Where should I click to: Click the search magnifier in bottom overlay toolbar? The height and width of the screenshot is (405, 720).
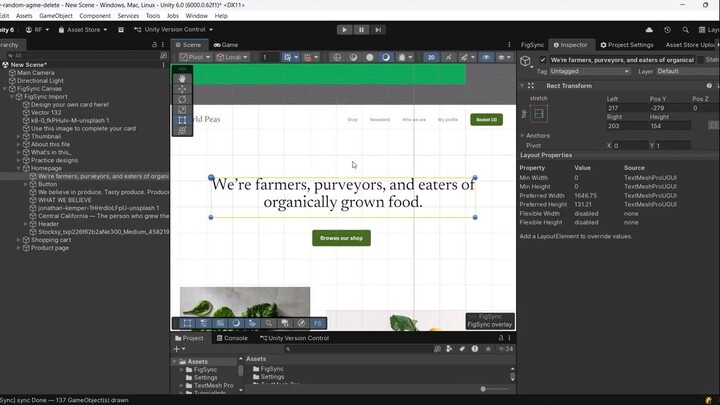269,323
